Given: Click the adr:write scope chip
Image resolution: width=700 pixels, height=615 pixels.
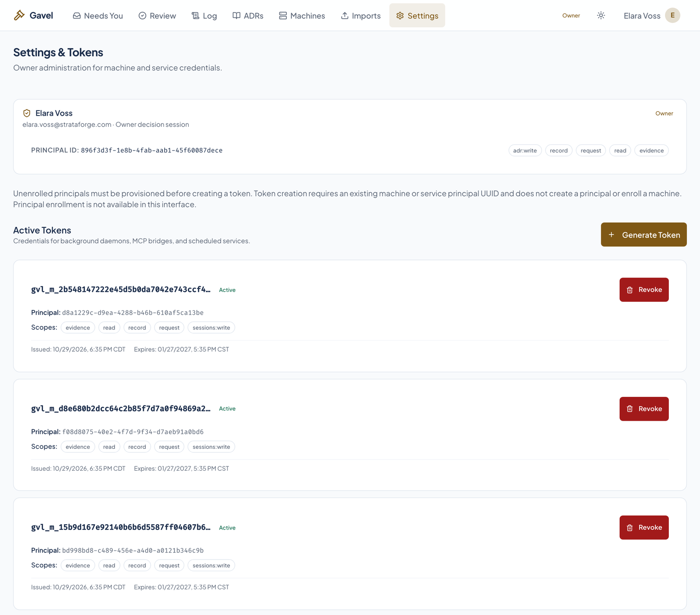Looking at the screenshot, I should point(525,151).
